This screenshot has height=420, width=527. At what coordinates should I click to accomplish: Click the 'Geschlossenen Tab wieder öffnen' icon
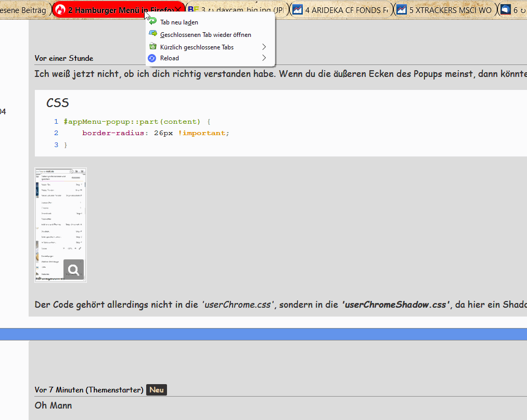click(x=152, y=34)
